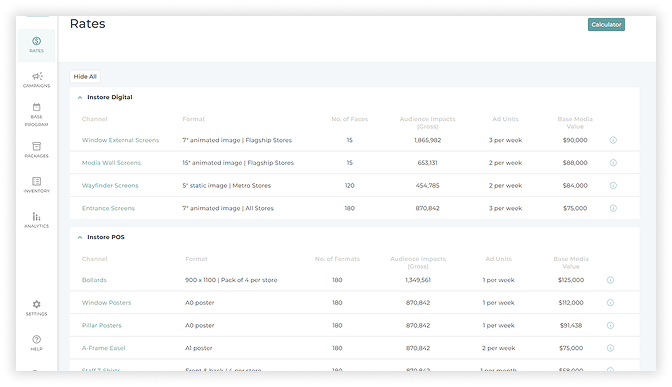
Task: Click the Rates page heading
Action: tap(87, 24)
